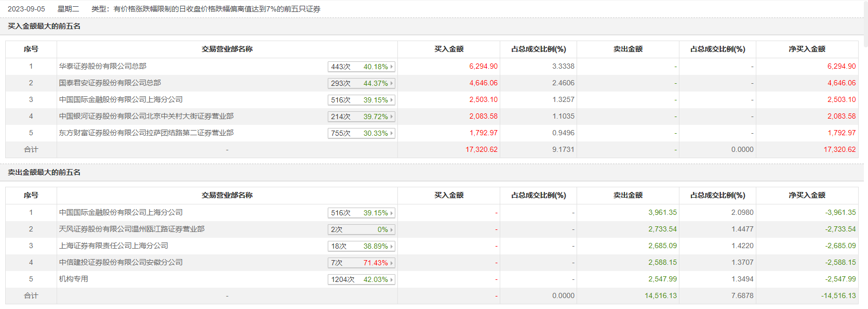Expand 1204次 42.03% stats box
Viewport: 868px width, 309px height.
click(x=362, y=279)
